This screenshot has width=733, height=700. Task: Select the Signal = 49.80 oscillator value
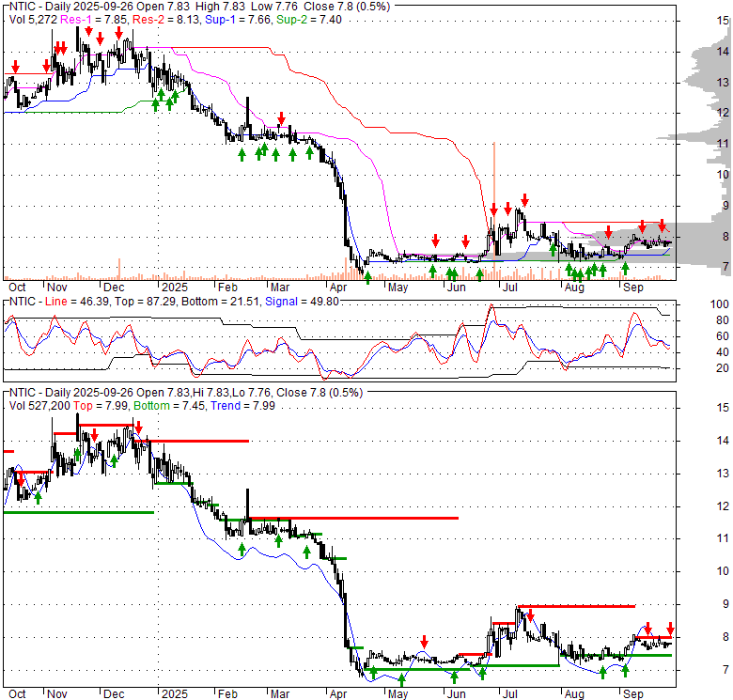[302, 302]
